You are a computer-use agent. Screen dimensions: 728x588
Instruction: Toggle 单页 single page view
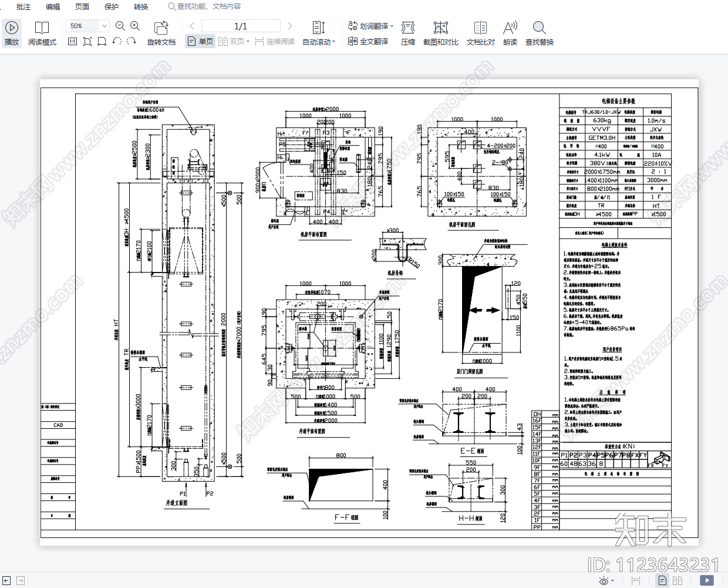click(200, 41)
